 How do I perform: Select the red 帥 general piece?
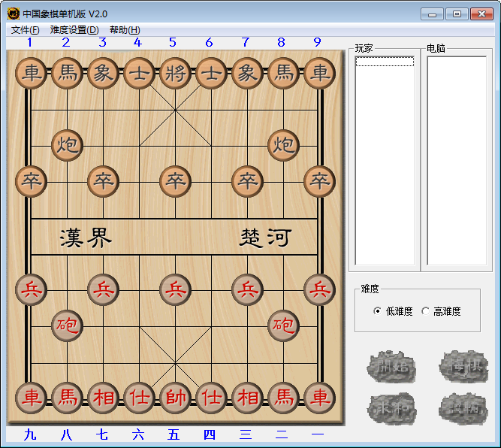[175, 398]
